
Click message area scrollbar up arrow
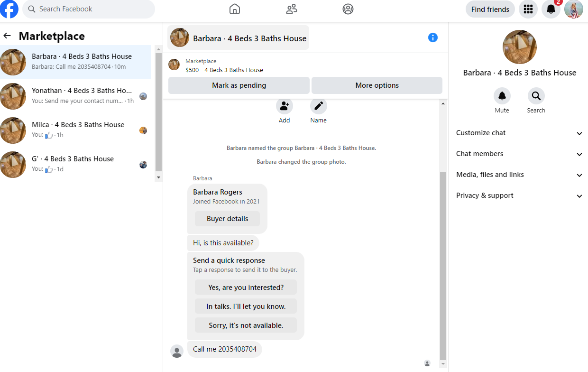(443, 103)
